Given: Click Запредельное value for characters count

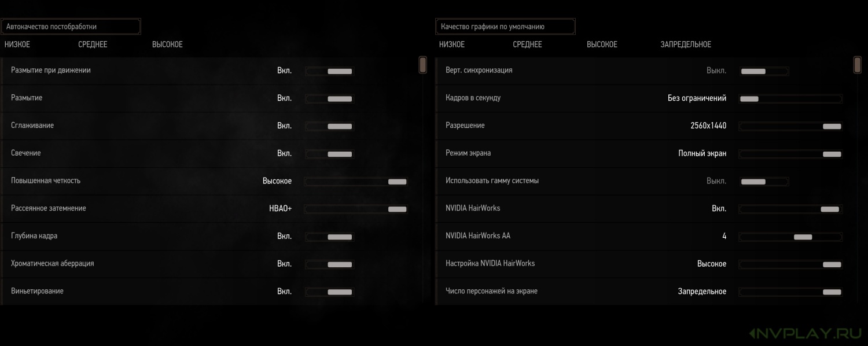Looking at the screenshot, I should coord(703,292).
